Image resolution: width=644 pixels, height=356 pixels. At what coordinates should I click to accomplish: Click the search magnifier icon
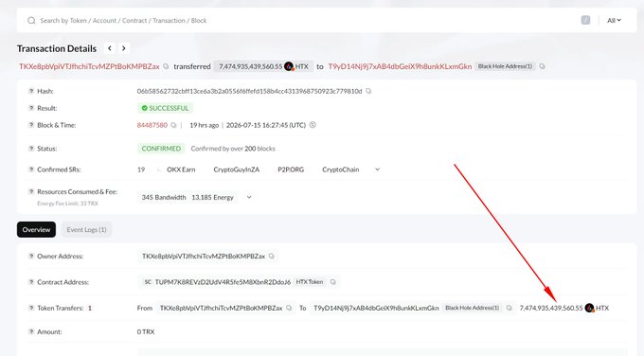(31, 21)
